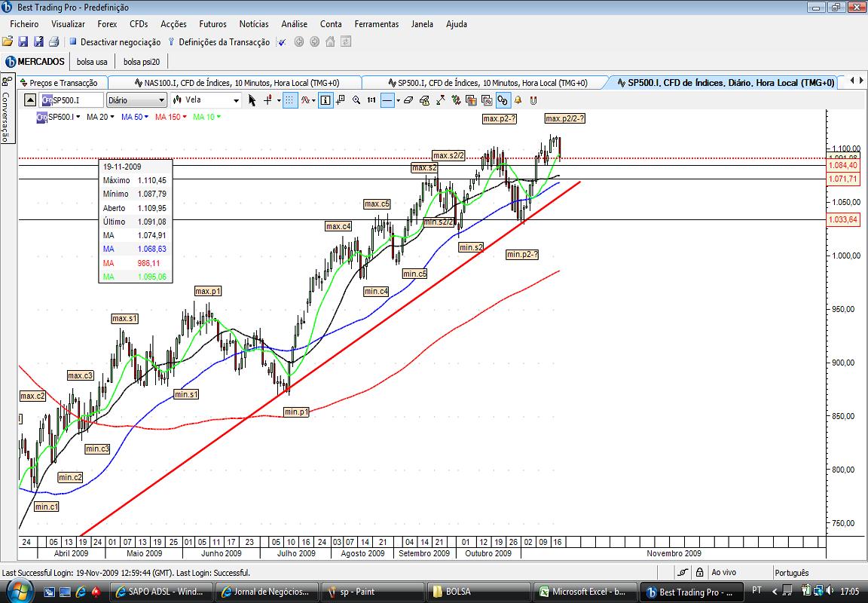Click the chart icon left of graph icon

tap(470, 100)
